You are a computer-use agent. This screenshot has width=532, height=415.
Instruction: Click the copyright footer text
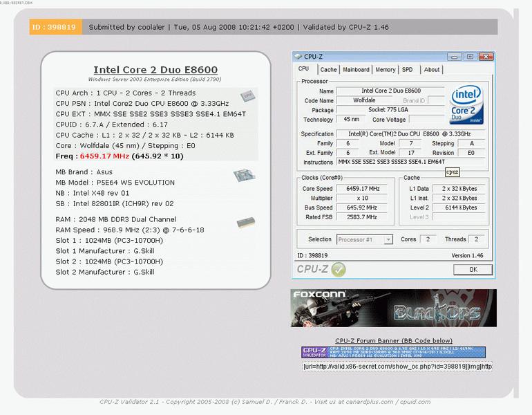pyautogui.click(x=265, y=402)
